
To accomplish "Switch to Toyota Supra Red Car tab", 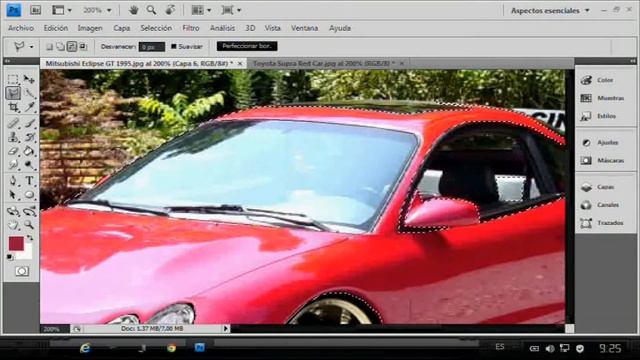I will [x=323, y=64].
